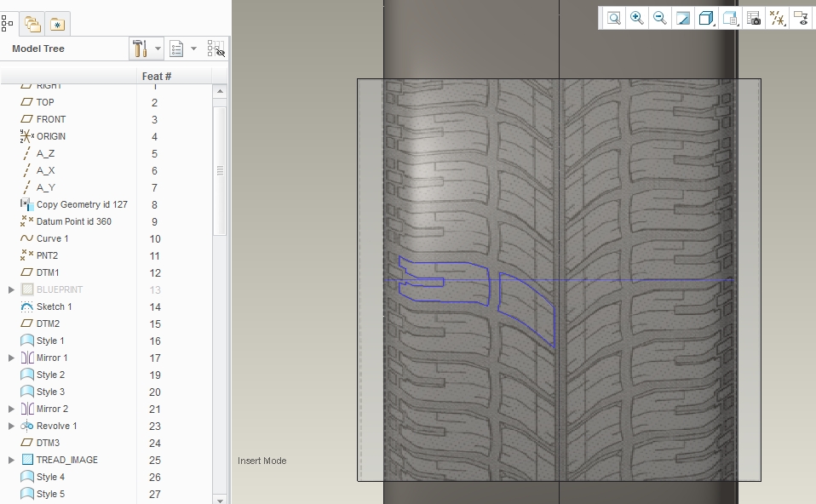Open the Display Style cube icon

(x=706, y=19)
